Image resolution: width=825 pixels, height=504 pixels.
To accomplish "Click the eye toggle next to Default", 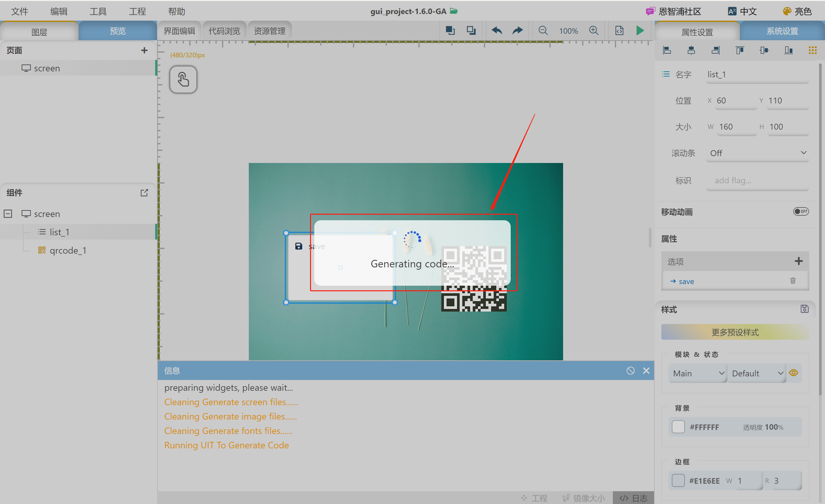I will [794, 373].
